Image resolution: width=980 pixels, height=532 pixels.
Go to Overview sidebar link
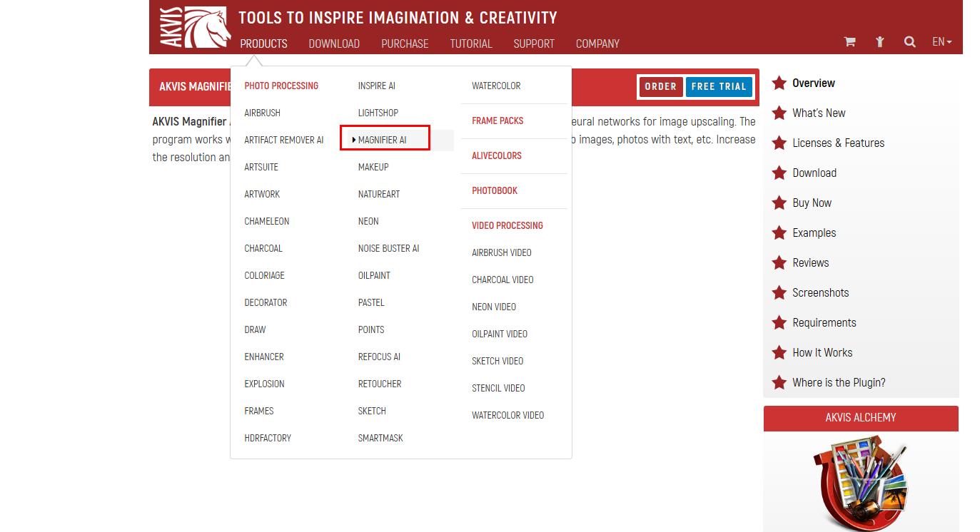pos(814,83)
